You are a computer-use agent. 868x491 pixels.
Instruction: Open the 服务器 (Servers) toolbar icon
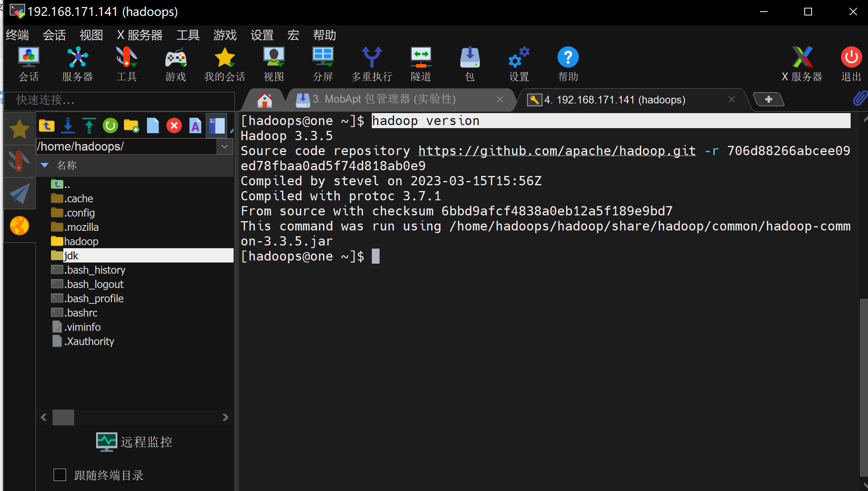tap(78, 64)
